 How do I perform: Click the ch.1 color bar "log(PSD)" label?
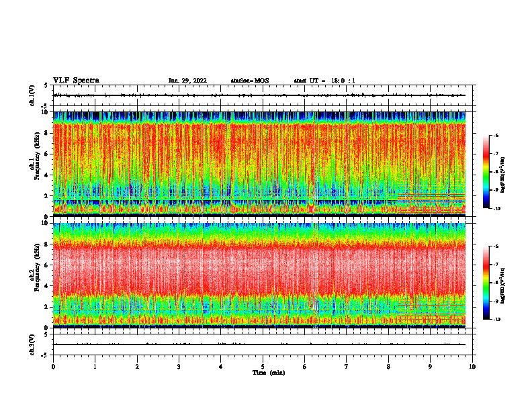(503, 175)
